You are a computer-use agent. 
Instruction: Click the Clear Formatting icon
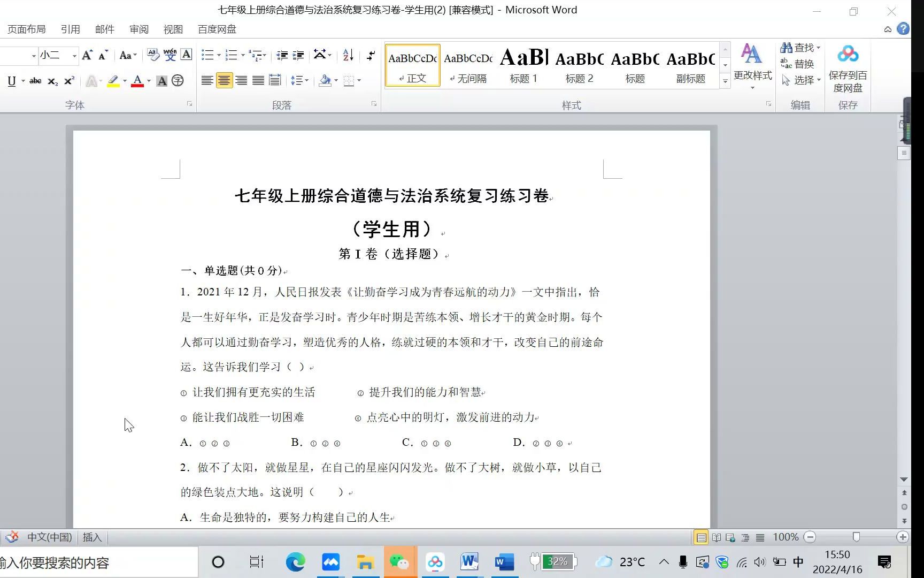point(153,55)
